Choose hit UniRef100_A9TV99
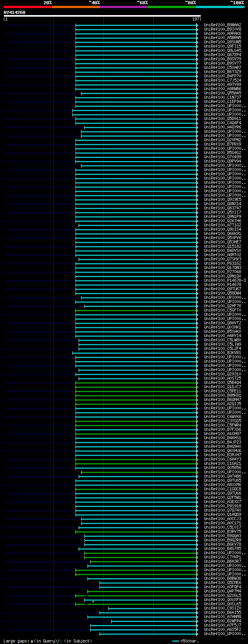 222,84
